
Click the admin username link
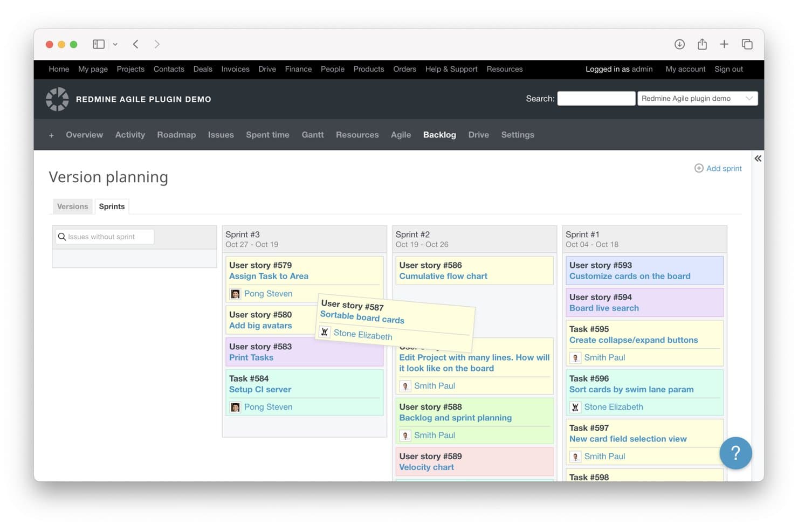[x=642, y=69]
